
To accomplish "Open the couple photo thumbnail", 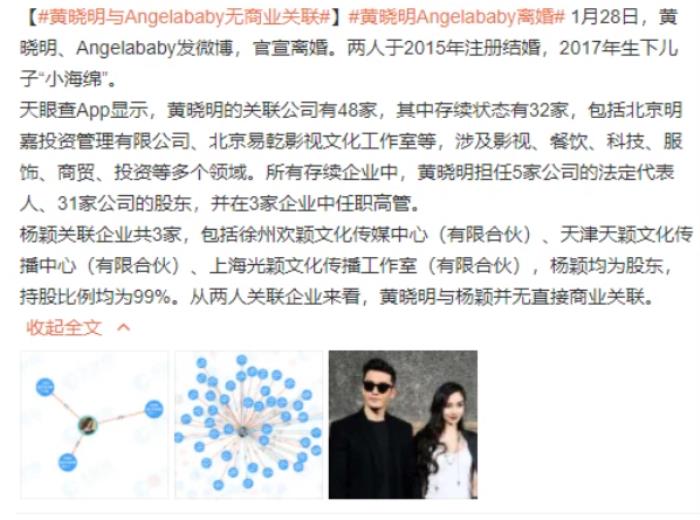I will tap(403, 424).
